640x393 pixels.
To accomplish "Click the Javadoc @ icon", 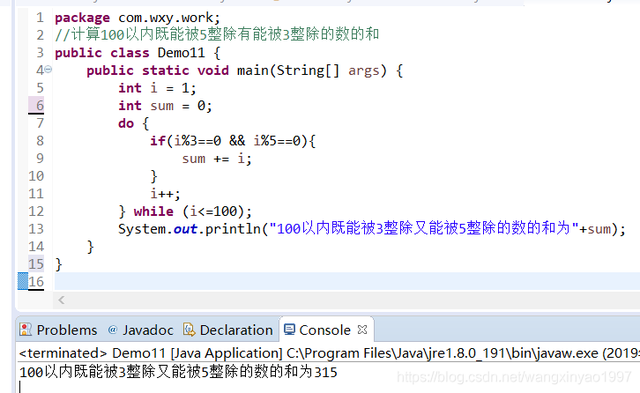I will (112, 329).
